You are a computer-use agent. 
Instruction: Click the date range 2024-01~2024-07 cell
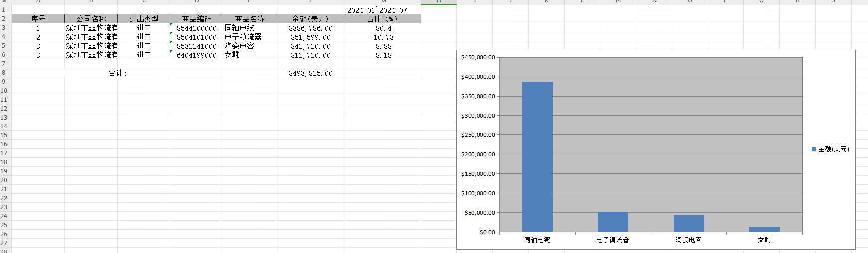[x=377, y=10]
